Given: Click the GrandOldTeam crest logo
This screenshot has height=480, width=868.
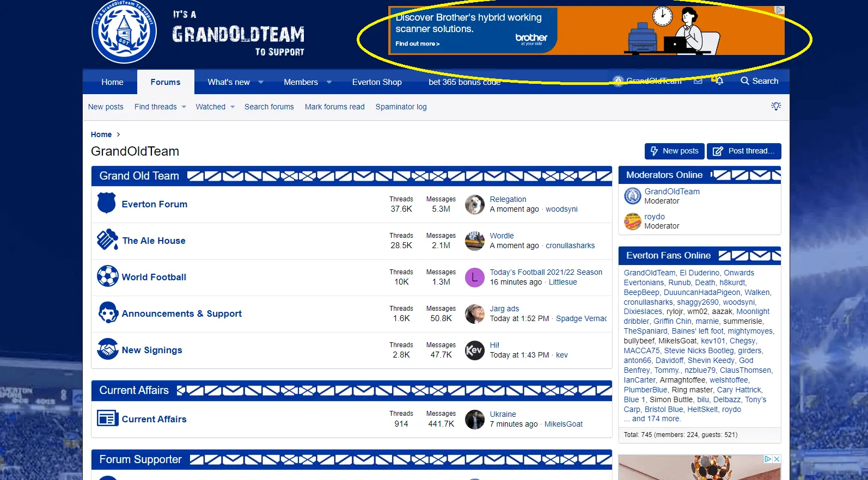Looking at the screenshot, I should click(124, 32).
